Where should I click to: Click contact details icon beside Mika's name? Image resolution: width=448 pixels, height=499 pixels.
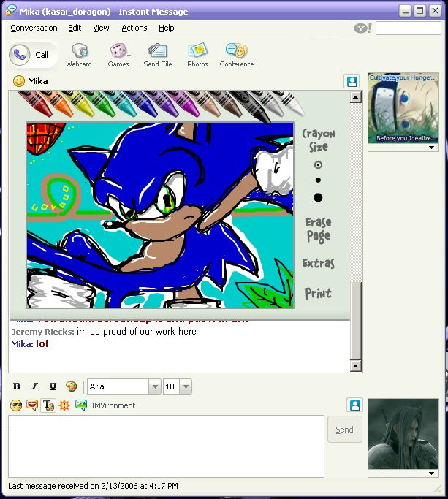click(x=352, y=82)
